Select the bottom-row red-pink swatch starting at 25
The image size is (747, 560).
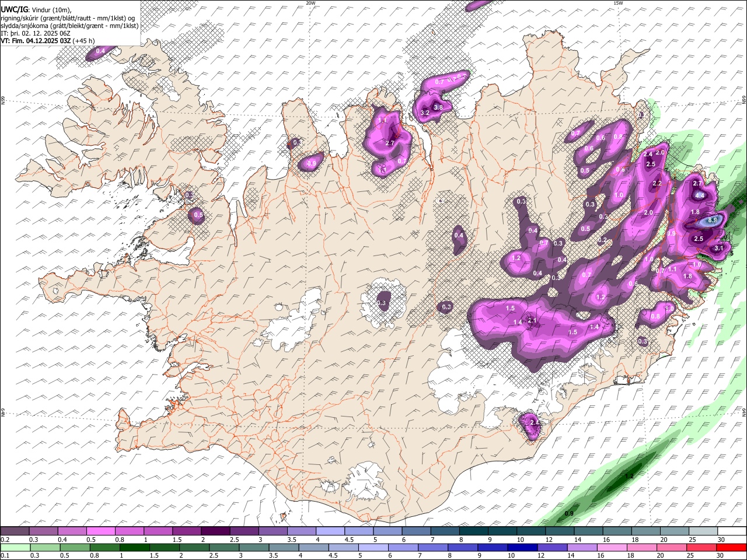[x=701, y=548]
